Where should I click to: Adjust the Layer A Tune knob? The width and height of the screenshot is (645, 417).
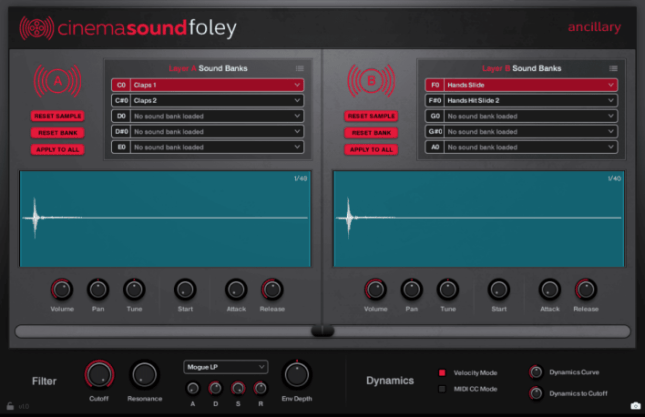[134, 290]
